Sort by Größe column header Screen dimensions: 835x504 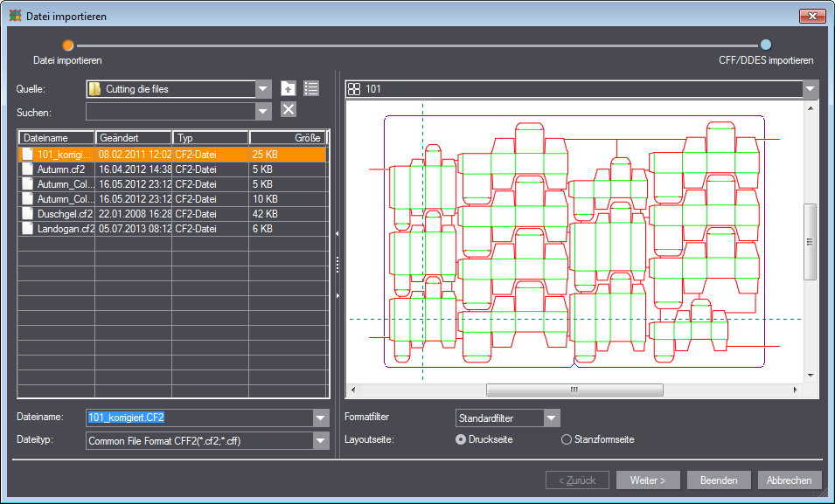pos(287,138)
